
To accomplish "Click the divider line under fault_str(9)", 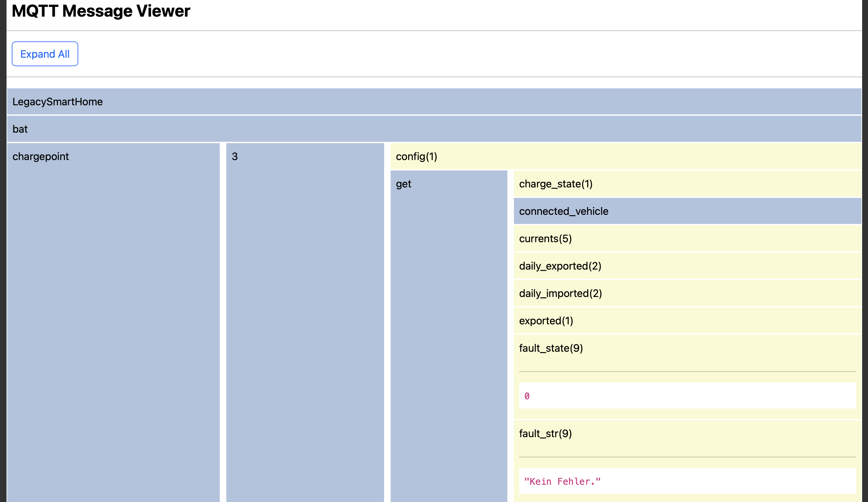I will pyautogui.click(x=687, y=457).
